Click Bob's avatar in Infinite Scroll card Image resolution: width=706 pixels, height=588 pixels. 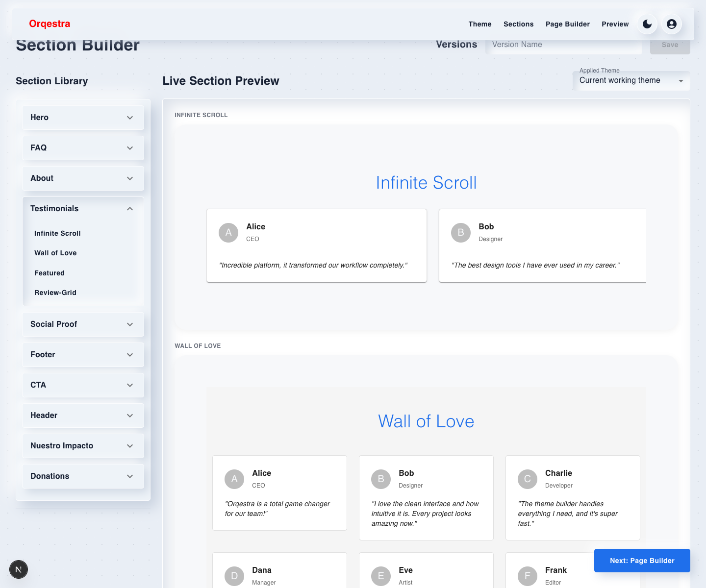pyautogui.click(x=461, y=233)
